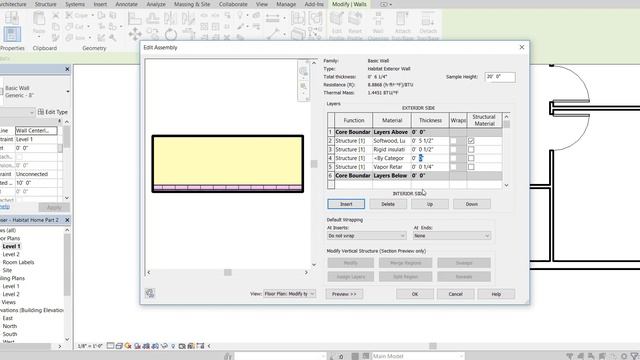Check Structural Material for By Category row 4
Viewport: 640px width, 360px height.
tap(471, 158)
